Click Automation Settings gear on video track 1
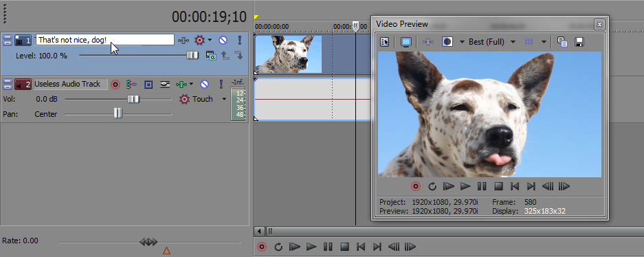Viewport: 644px width, 257px height. (x=199, y=41)
